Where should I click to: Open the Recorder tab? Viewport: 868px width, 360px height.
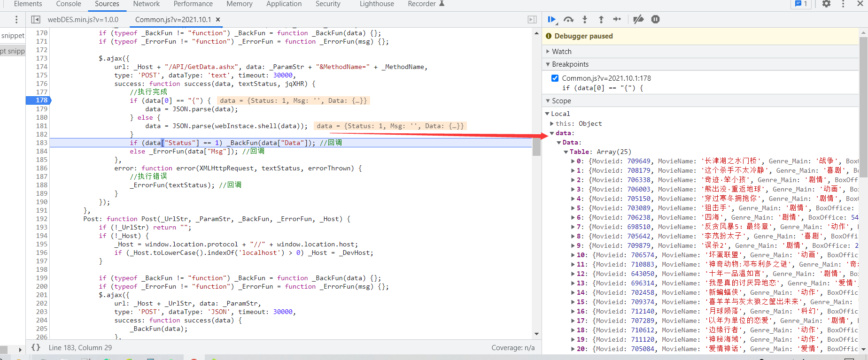point(426,4)
